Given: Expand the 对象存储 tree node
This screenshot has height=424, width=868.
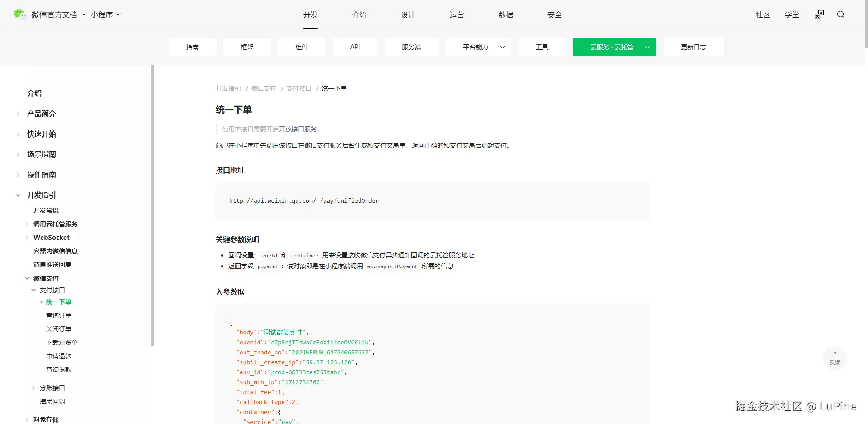Looking at the screenshot, I should [27, 419].
